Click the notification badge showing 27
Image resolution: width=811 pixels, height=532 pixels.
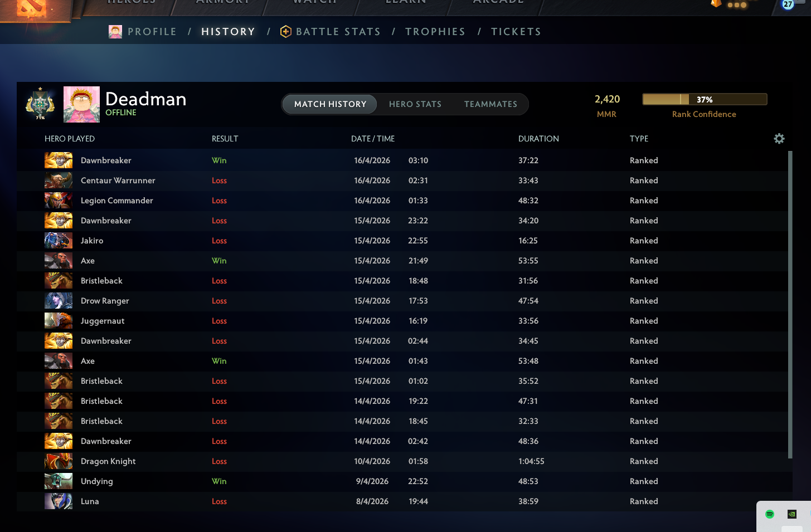pos(788,4)
